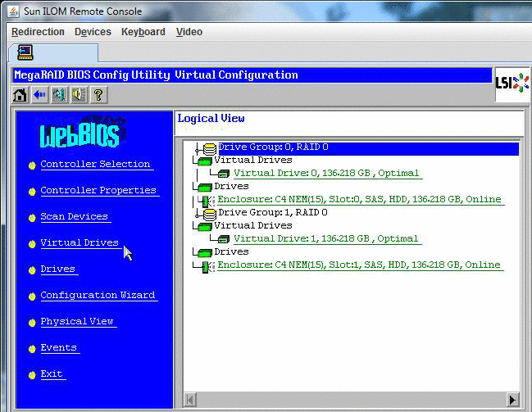Click the Home toolbar icon
Viewport: 532px width, 412px height.
click(20, 95)
